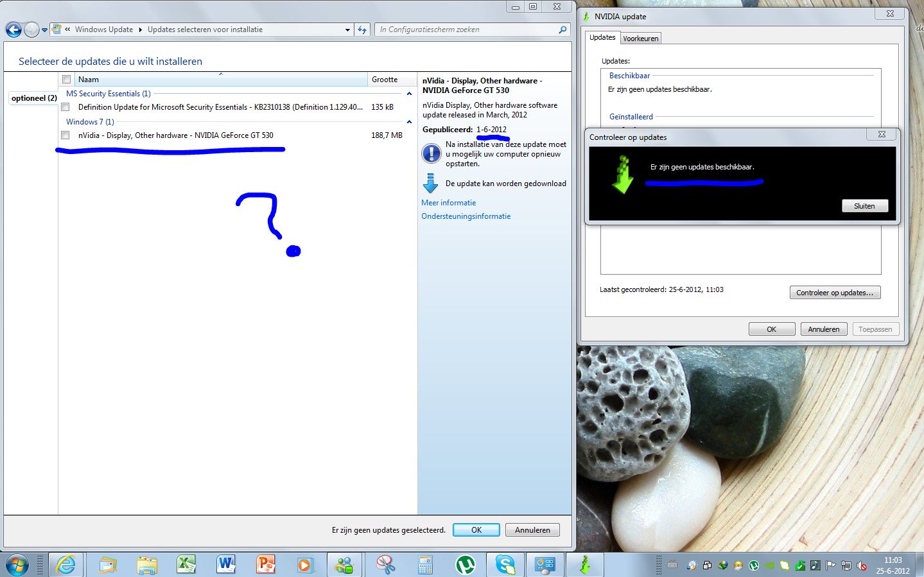Switch to Control Panel taskbar button
Image resolution: width=924 pixels, height=577 pixels.
click(x=545, y=565)
